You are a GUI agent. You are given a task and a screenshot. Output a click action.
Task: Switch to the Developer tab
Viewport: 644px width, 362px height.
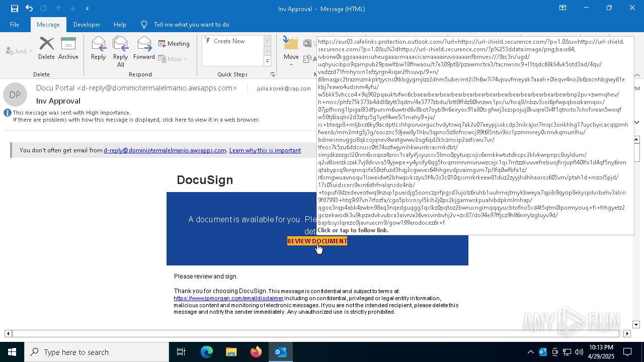(x=87, y=25)
